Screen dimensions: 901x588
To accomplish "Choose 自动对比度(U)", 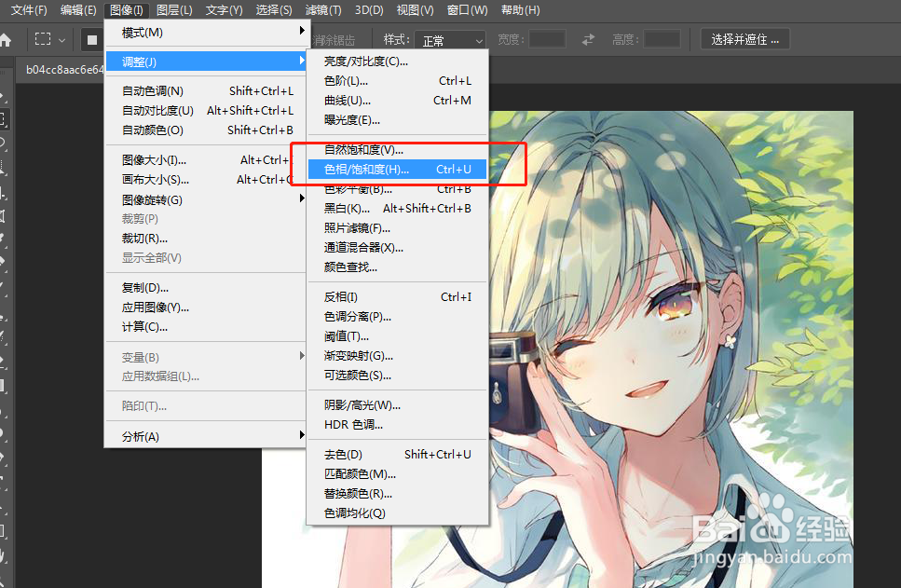I will tap(208, 110).
